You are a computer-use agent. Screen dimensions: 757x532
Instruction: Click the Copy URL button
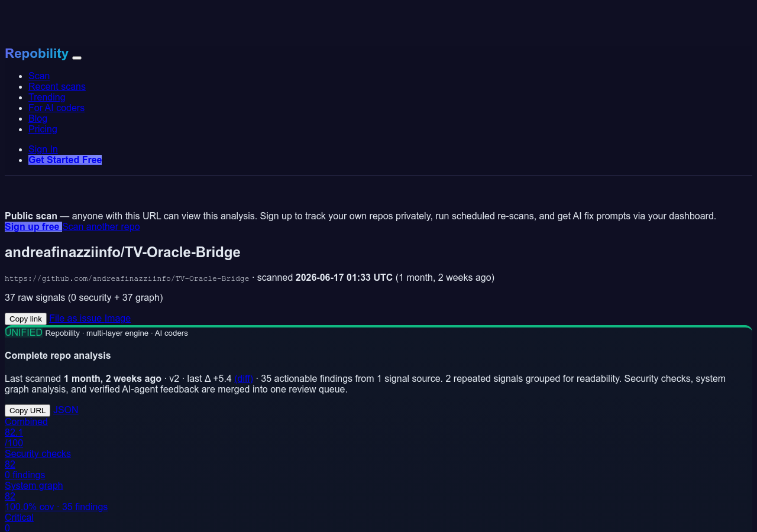tap(27, 410)
